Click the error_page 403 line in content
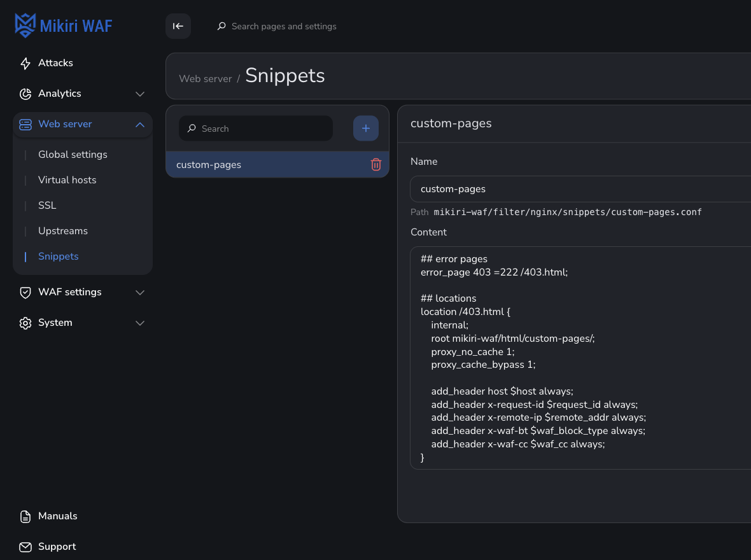The width and height of the screenshot is (751, 560). (495, 272)
